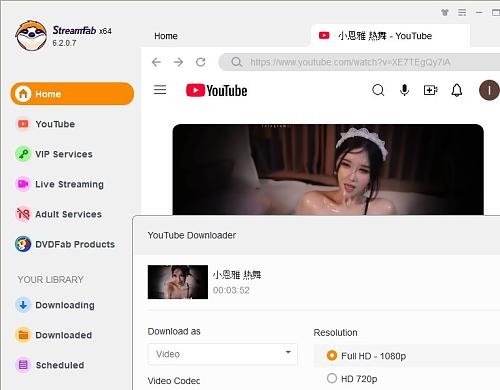This screenshot has height=390, width=500.
Task: Click the YouTube logo
Action: point(217,90)
